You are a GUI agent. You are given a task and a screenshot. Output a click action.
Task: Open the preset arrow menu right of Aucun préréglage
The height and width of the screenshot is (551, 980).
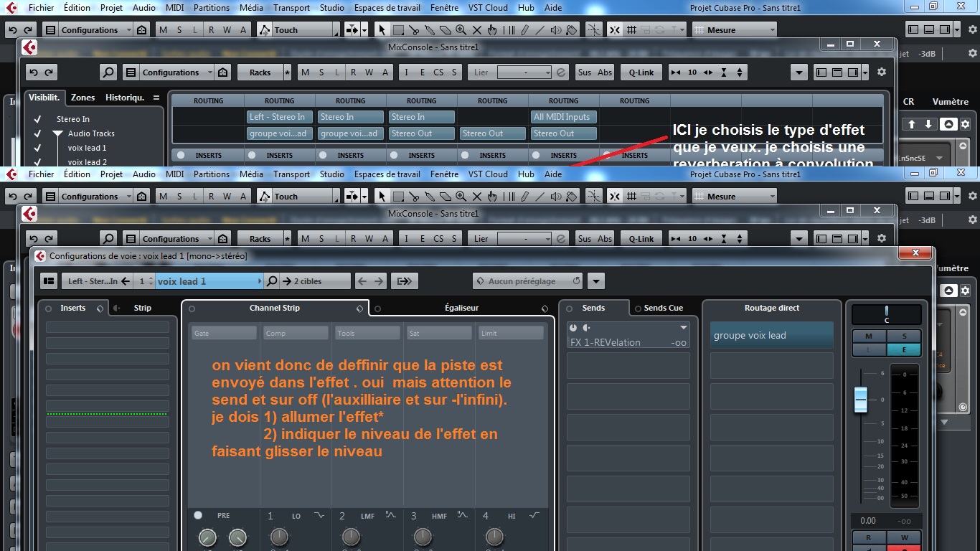[x=596, y=281]
